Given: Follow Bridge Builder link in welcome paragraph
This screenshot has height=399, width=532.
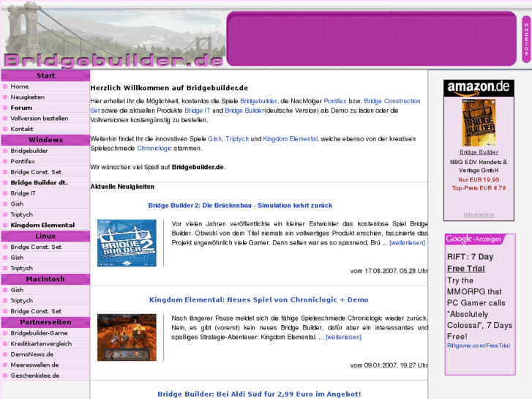Looking at the screenshot, I should coord(244,111).
